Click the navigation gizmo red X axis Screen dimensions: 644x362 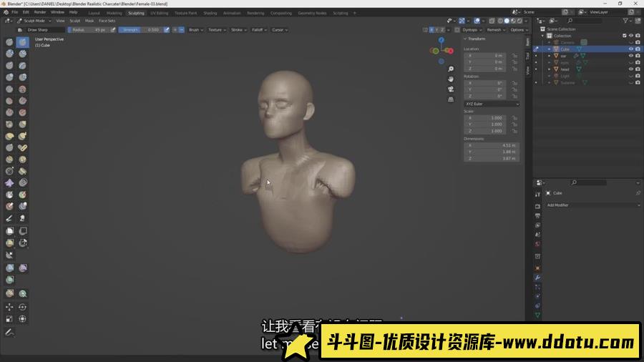[450, 51]
